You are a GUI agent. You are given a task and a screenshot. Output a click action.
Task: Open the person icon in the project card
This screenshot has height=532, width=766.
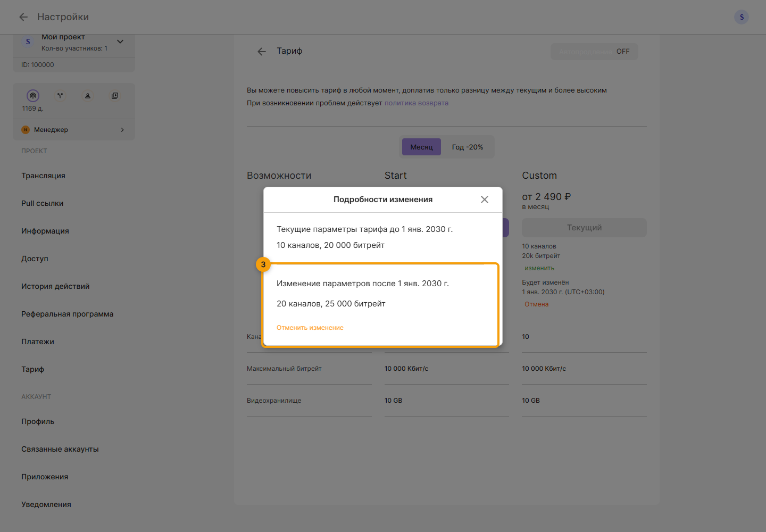click(88, 96)
